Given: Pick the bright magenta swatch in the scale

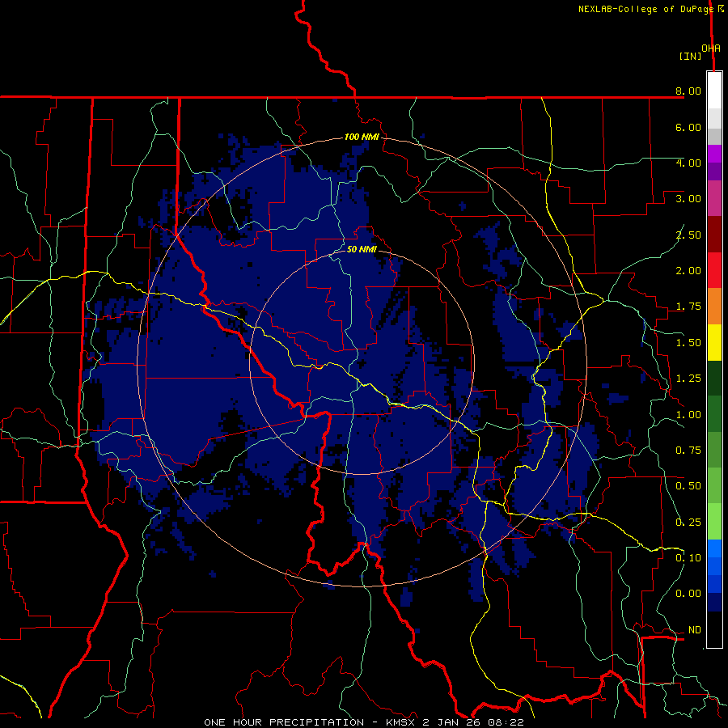Looking at the screenshot, I should coord(714,154).
